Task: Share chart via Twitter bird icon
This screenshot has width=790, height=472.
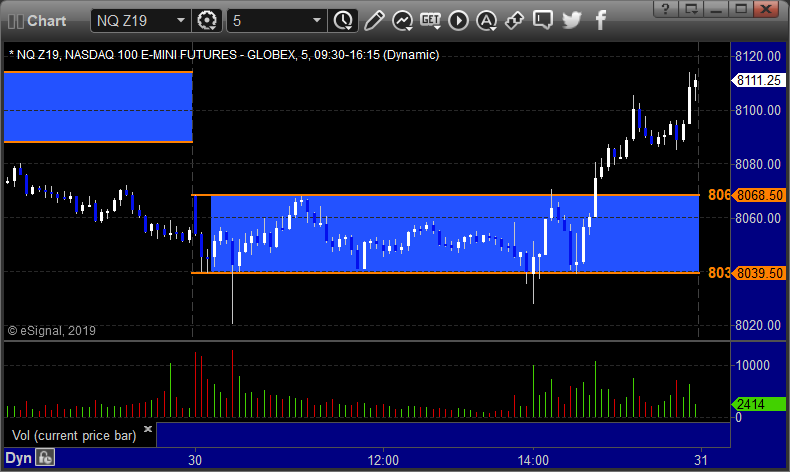Action: click(x=571, y=21)
